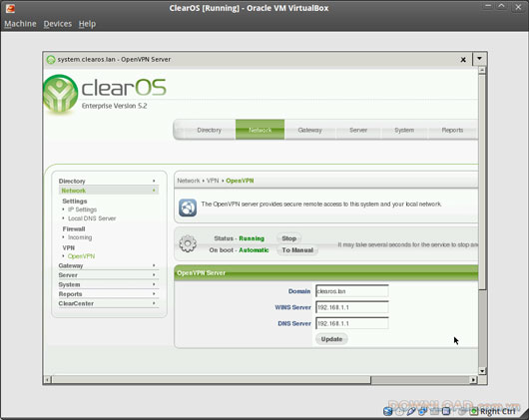Expand the Server sidebar section arrow

pyautogui.click(x=154, y=275)
